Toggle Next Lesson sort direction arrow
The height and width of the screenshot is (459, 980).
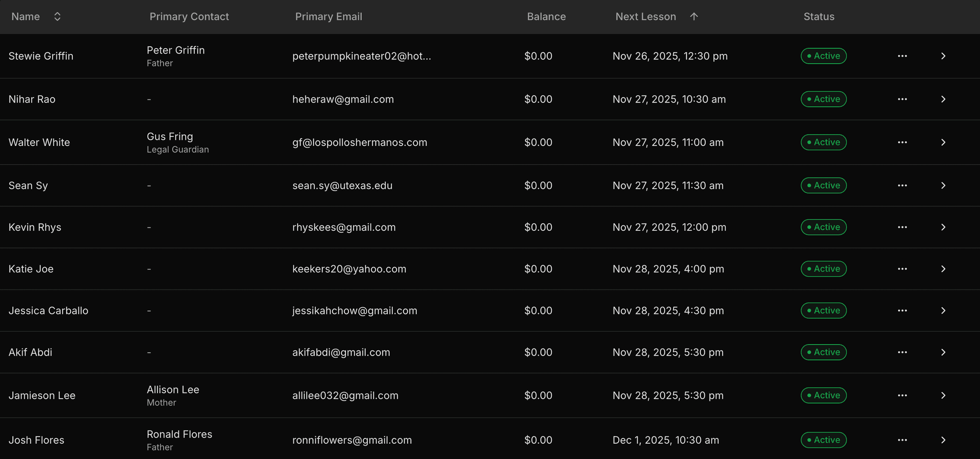[x=694, y=17]
